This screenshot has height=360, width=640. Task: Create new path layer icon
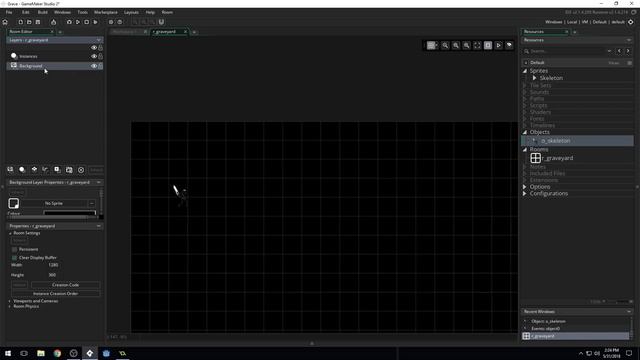[x=45, y=170]
